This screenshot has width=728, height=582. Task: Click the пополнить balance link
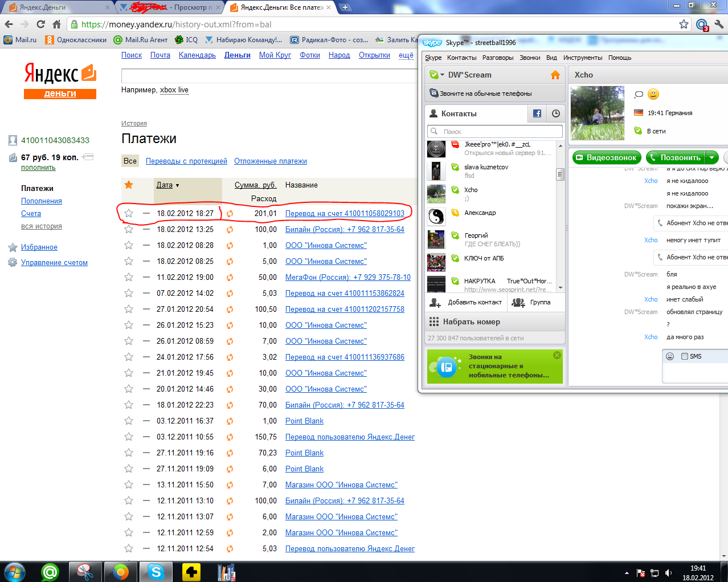click(38, 168)
